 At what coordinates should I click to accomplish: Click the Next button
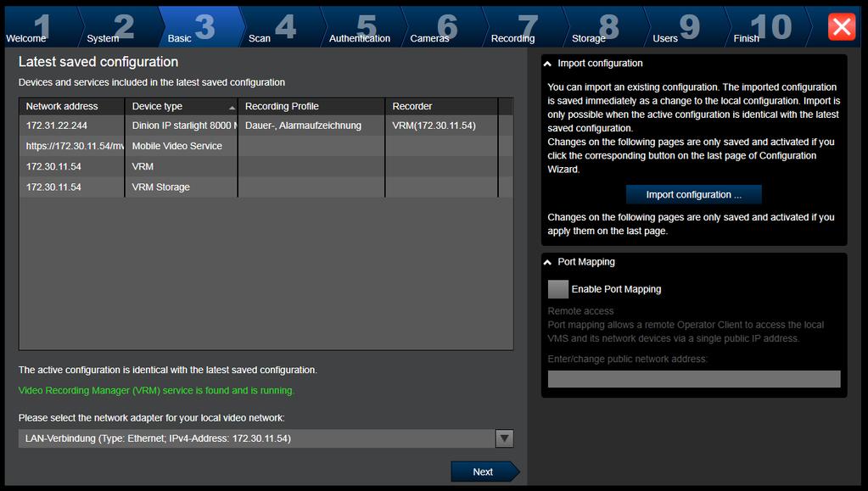(x=485, y=471)
